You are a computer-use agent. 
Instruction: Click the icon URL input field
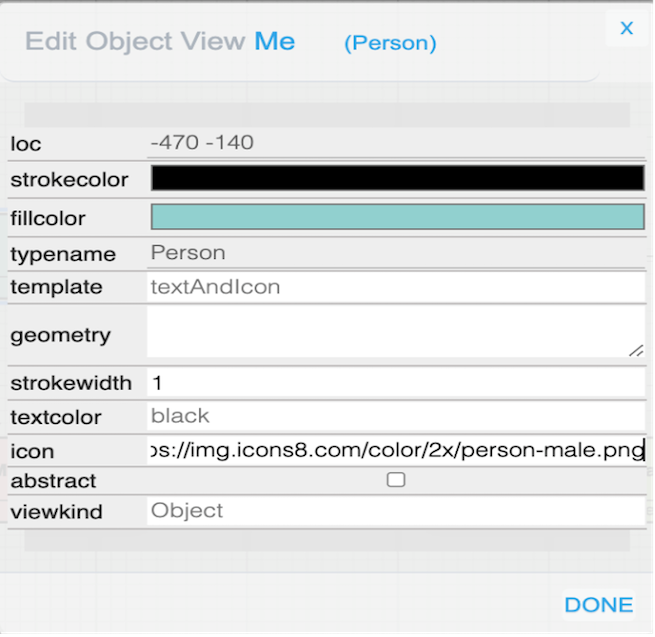tap(396, 450)
